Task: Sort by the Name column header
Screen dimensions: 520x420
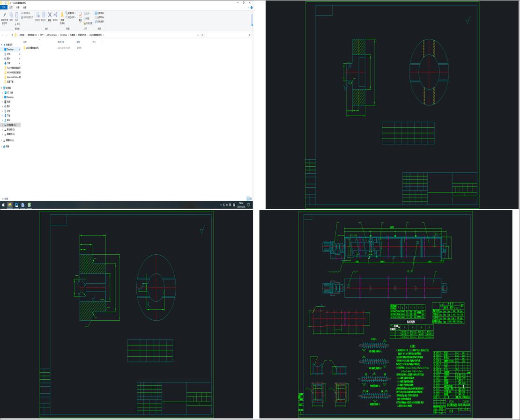Action: point(25,42)
